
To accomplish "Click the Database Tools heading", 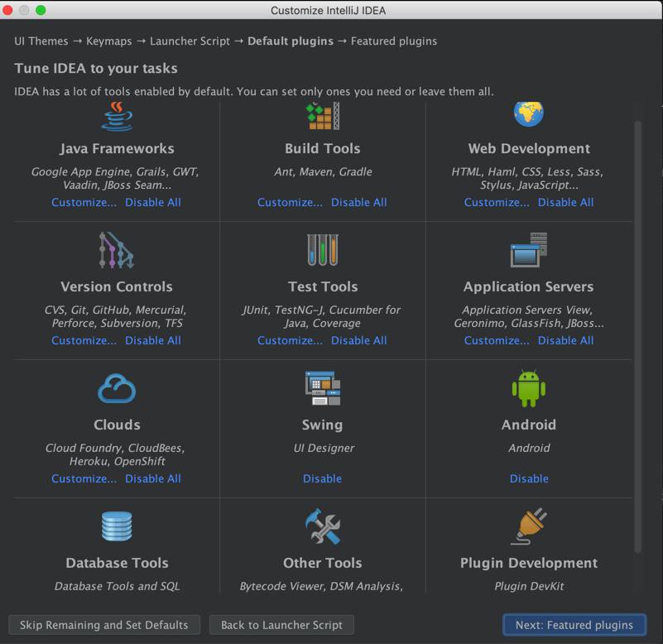I will click(x=118, y=563).
